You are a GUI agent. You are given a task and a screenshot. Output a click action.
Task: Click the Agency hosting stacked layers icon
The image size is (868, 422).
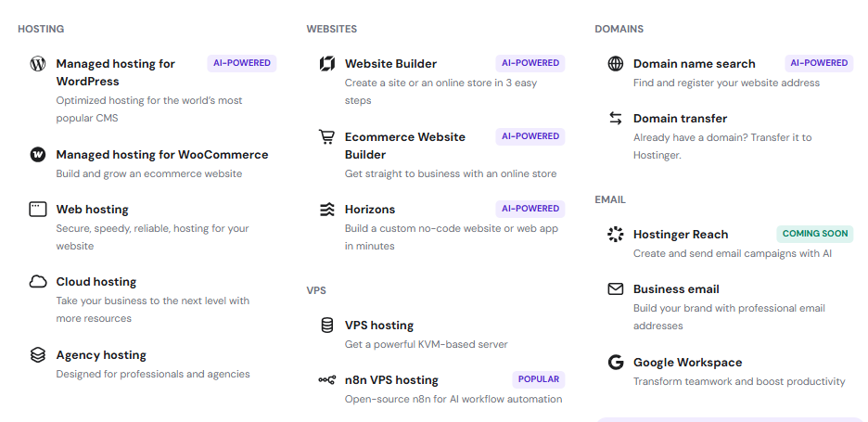coord(38,355)
